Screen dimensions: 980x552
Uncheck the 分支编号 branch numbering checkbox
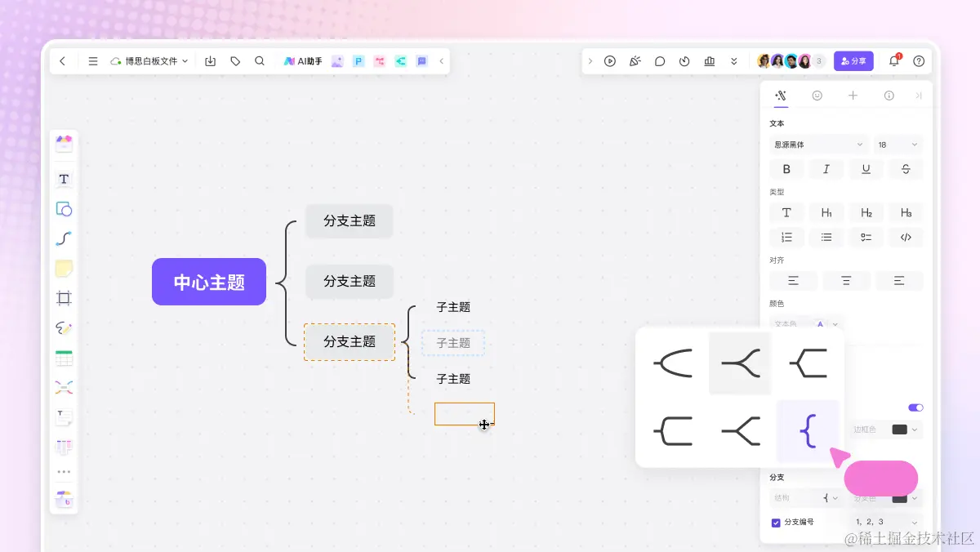pyautogui.click(x=775, y=522)
